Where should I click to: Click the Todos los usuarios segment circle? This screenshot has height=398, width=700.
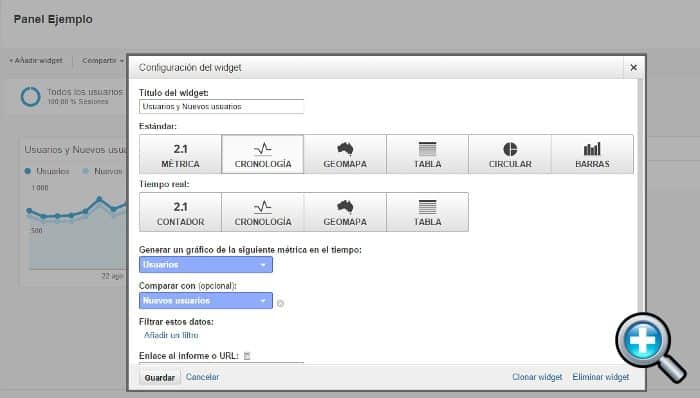pos(30,96)
